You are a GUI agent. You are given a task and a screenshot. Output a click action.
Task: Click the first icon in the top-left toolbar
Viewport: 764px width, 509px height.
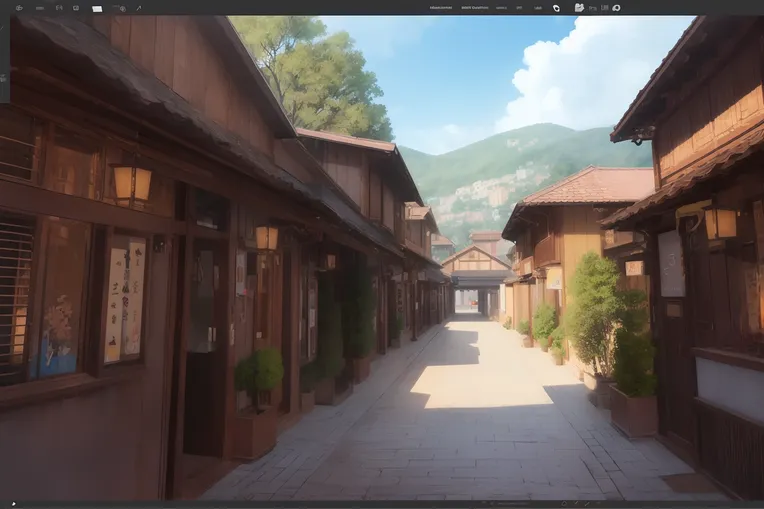pos(18,8)
